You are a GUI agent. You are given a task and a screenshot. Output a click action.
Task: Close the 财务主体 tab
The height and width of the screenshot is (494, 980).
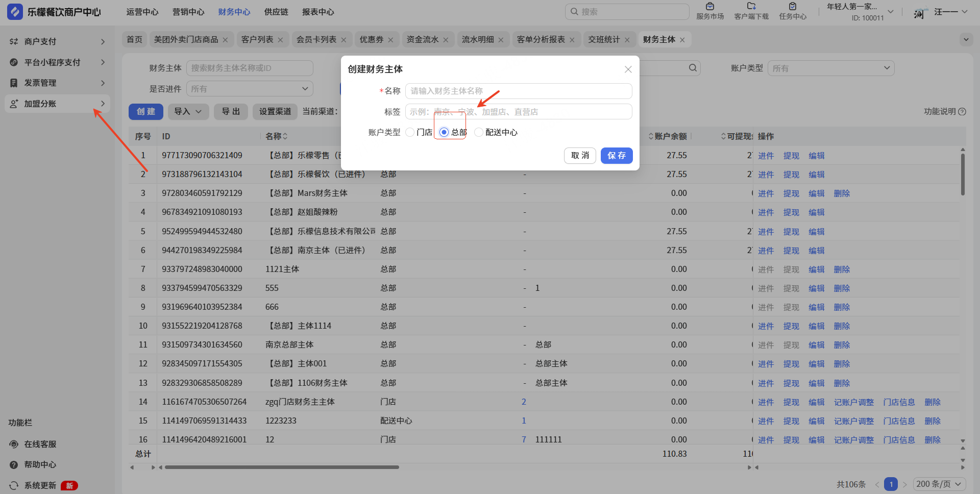(x=682, y=40)
